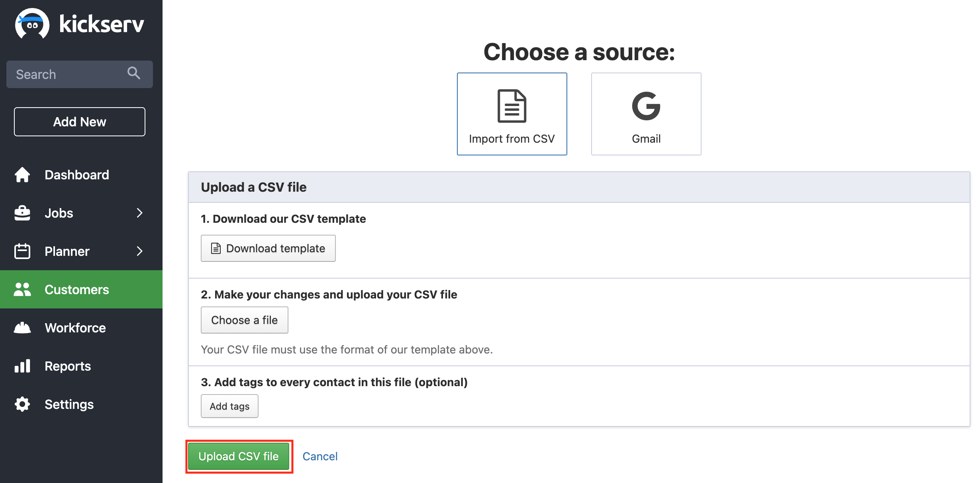Go to the Reports section

pyautogui.click(x=68, y=366)
